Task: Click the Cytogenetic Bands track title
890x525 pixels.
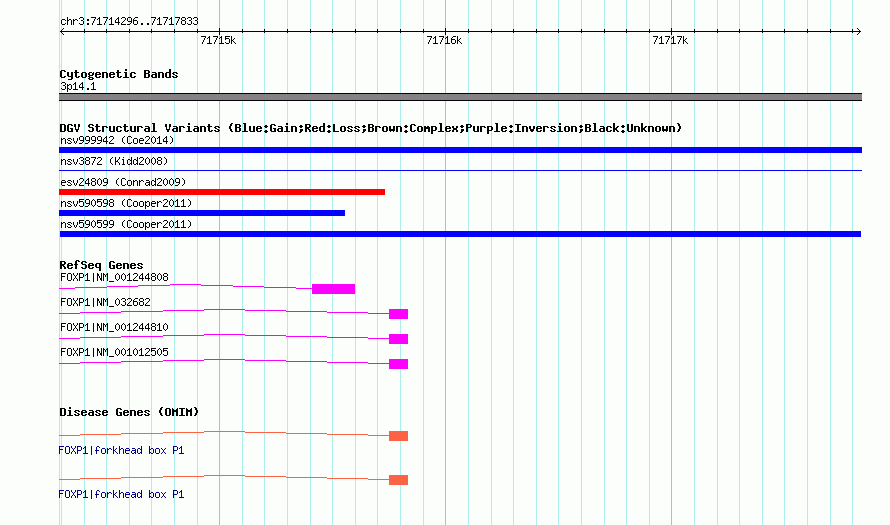Action: point(119,74)
